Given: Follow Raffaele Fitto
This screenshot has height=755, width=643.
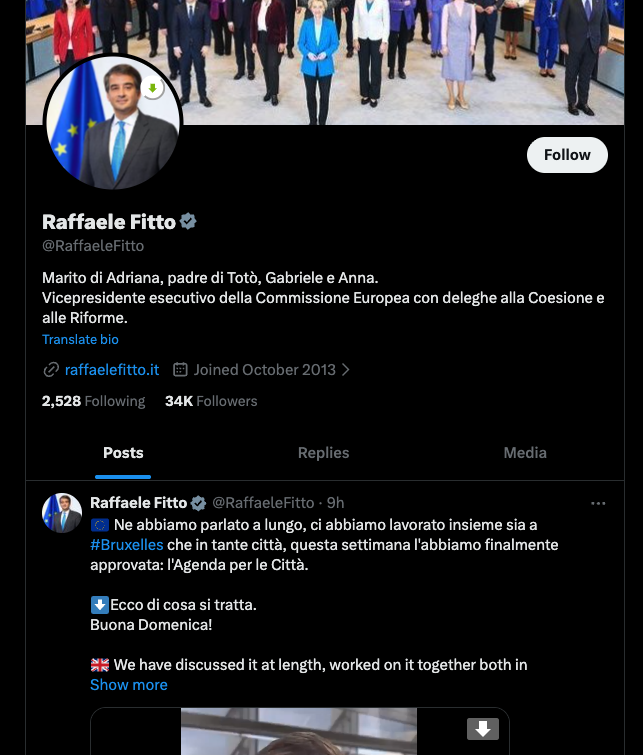Looking at the screenshot, I should click(x=567, y=155).
